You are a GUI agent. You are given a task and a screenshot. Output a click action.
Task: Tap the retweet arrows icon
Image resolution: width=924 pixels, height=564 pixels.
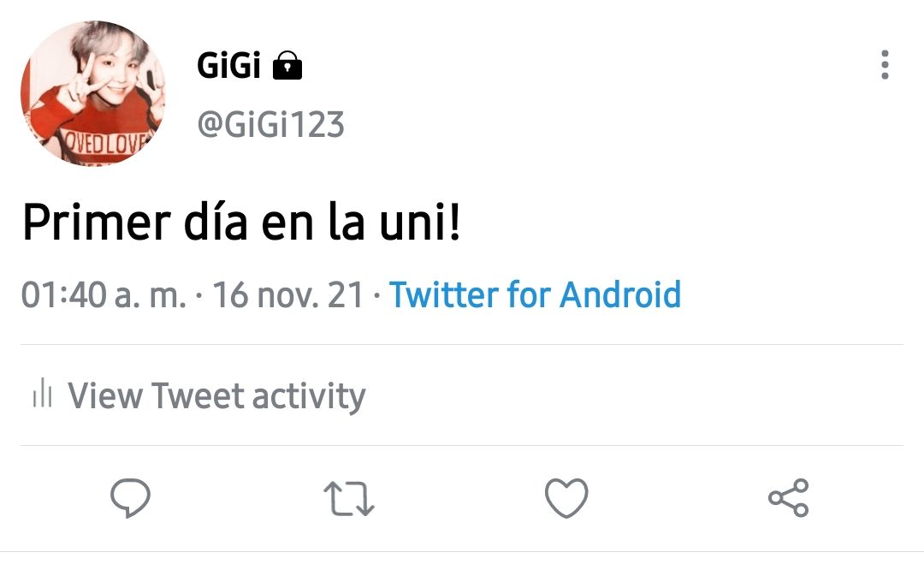pos(349,499)
